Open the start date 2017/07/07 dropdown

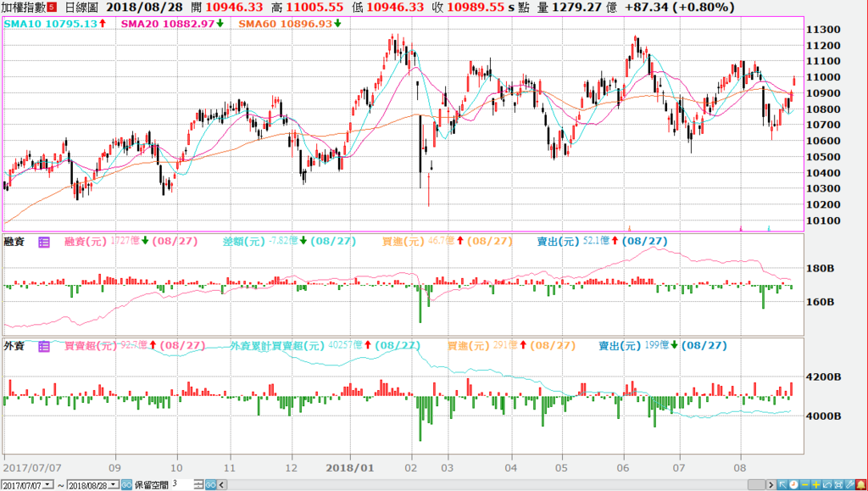point(47,485)
